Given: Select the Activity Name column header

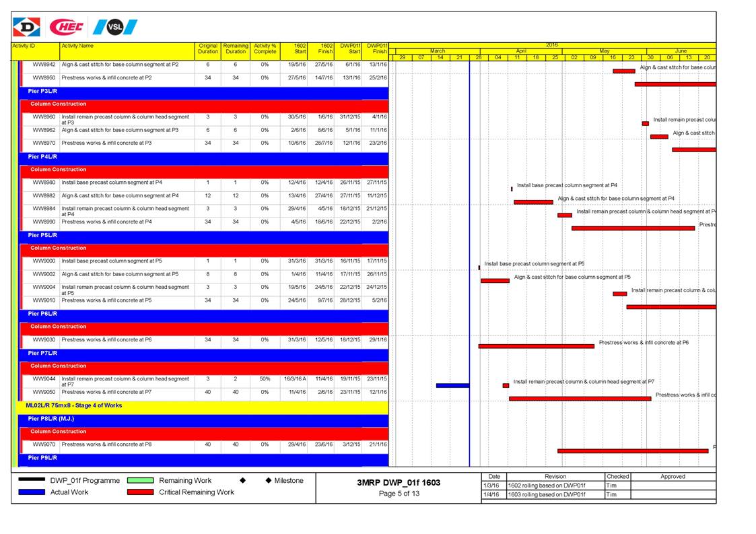Looking at the screenshot, I should tap(127, 51).
